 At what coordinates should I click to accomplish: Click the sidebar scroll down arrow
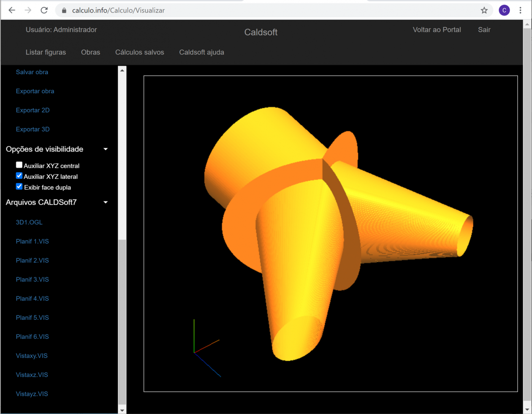tap(122, 410)
